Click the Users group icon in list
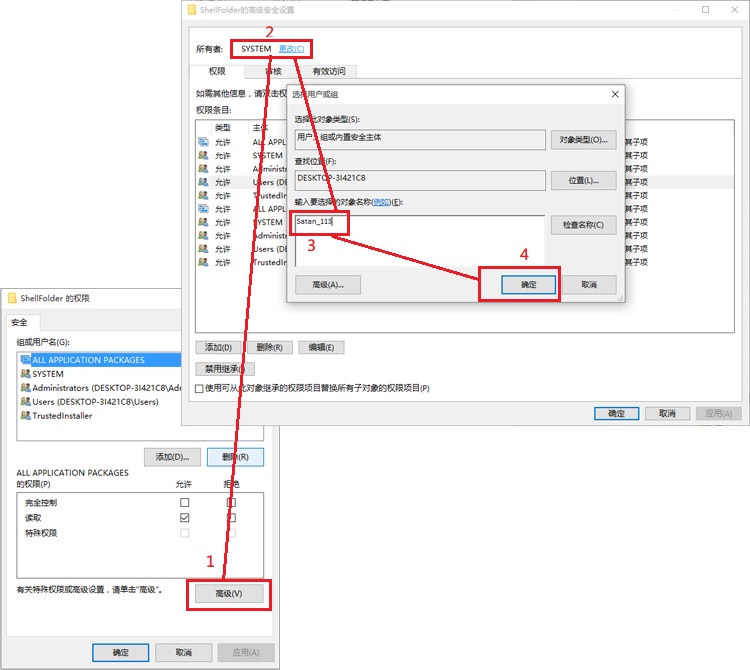The image size is (750, 670). [x=24, y=402]
